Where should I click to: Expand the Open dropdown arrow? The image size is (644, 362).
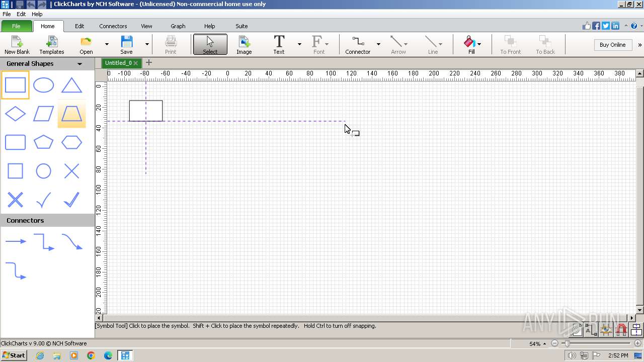point(107,44)
